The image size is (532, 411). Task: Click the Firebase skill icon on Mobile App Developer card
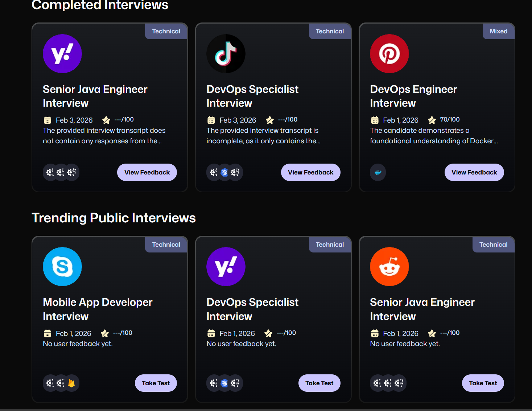(71, 383)
